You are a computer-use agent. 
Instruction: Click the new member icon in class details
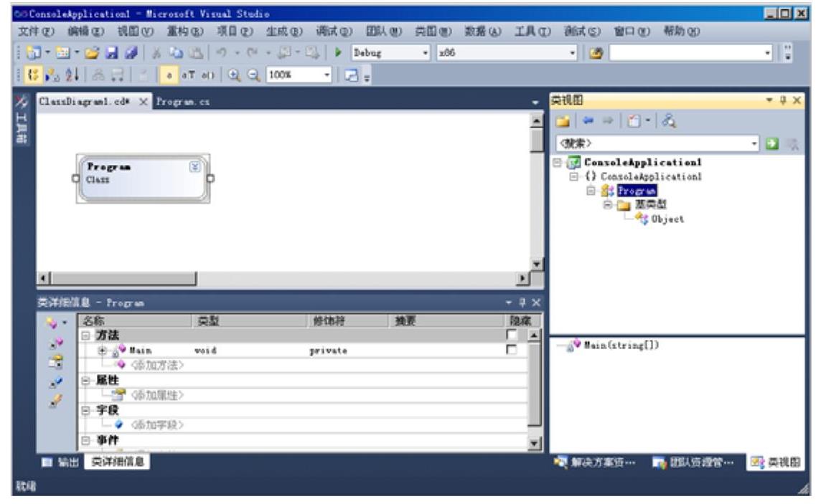[x=52, y=323]
